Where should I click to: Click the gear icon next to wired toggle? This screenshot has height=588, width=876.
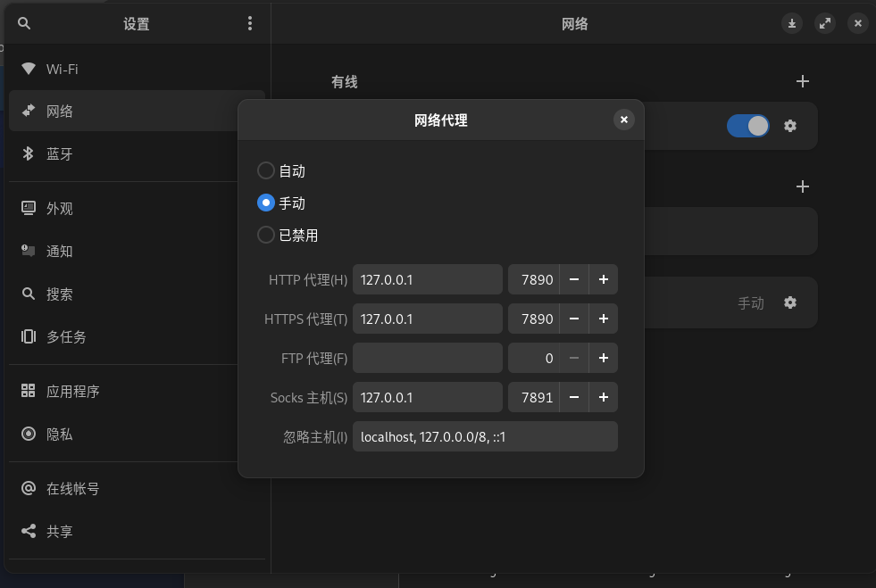(x=789, y=126)
